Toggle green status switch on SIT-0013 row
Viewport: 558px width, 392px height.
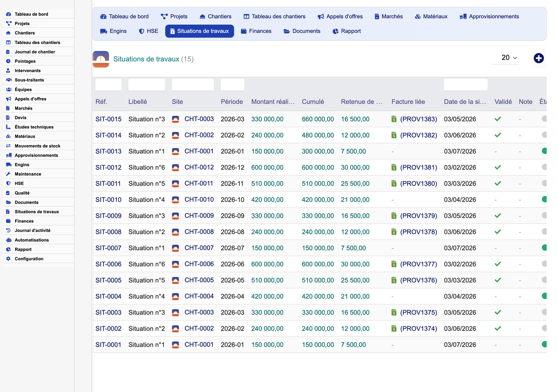pos(544,151)
